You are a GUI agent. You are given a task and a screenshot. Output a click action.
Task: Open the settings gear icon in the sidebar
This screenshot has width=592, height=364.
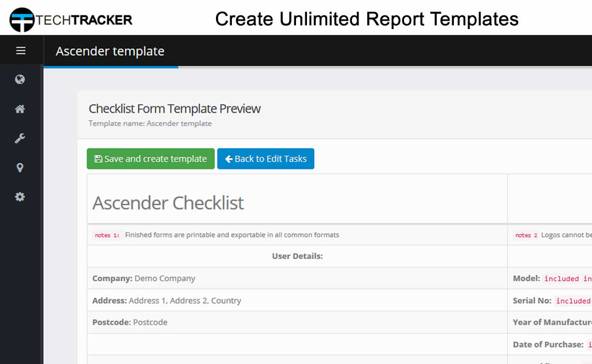20,197
